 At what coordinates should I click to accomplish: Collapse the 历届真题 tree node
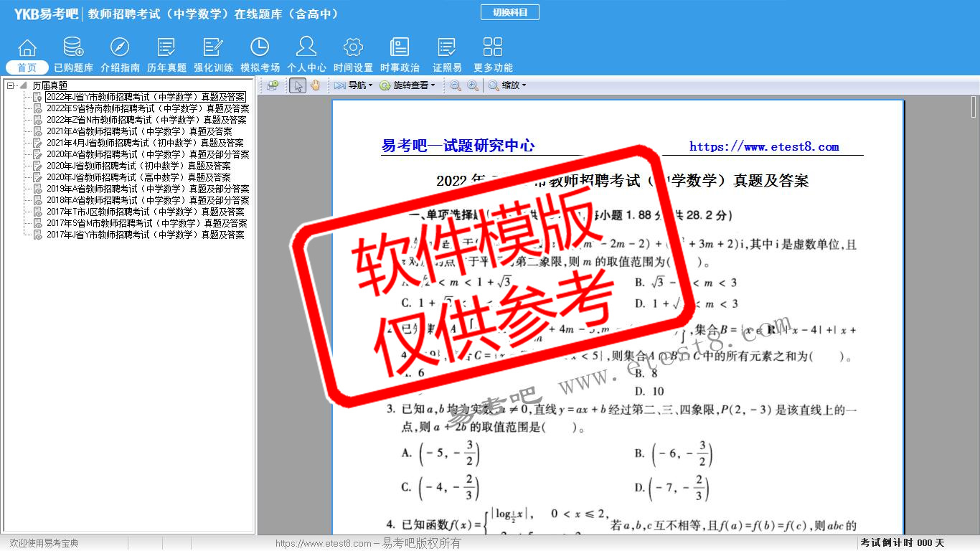[x=11, y=85]
